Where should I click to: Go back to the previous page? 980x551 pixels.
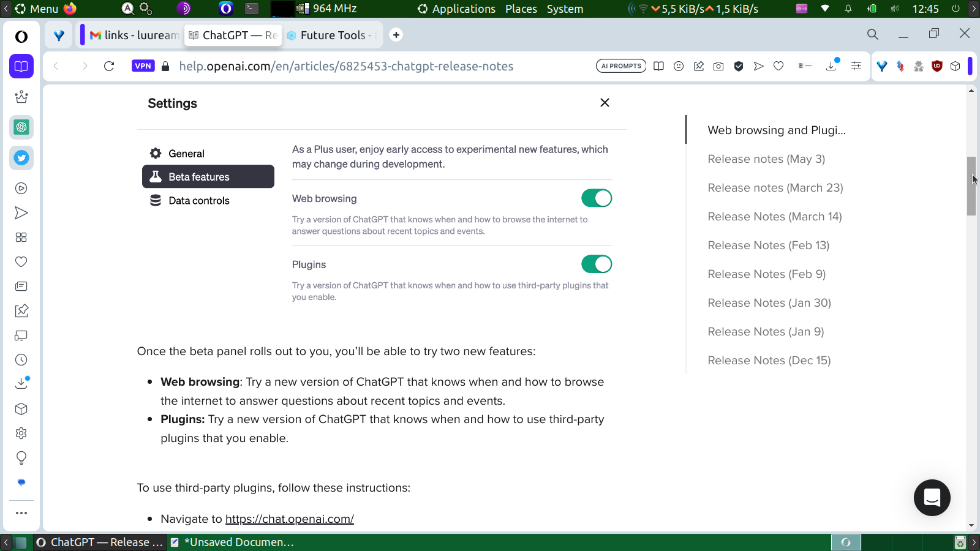tap(56, 66)
